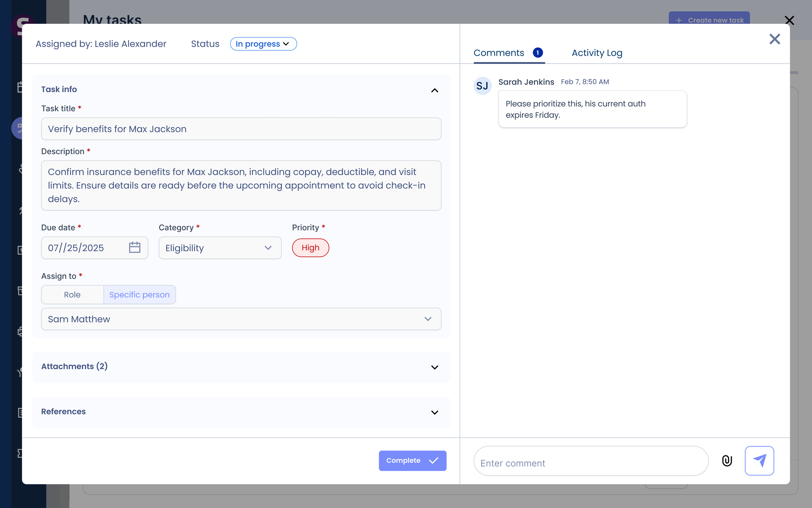Viewport: 812px width, 508px height.
Task: Select Specific person assignment option
Action: coord(139,295)
